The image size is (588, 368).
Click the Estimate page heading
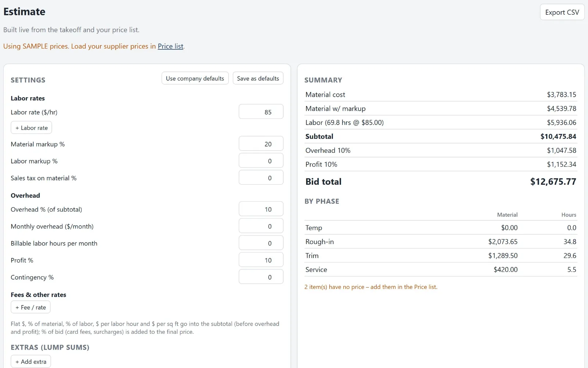pyautogui.click(x=24, y=11)
